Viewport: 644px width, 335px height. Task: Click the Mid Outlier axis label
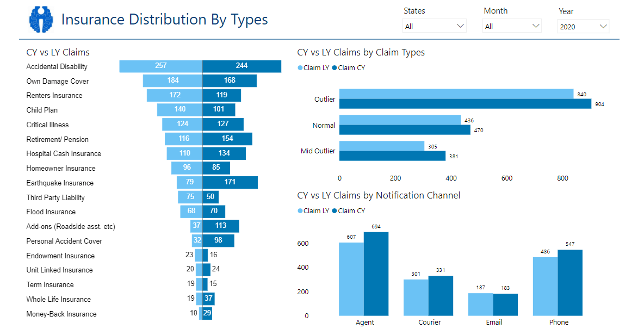pyautogui.click(x=318, y=151)
